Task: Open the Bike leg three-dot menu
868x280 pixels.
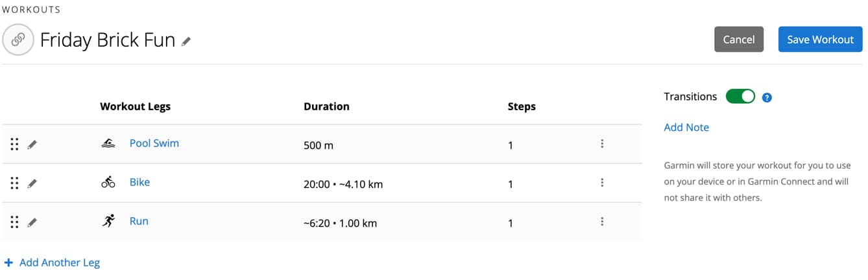Action: pyautogui.click(x=602, y=183)
